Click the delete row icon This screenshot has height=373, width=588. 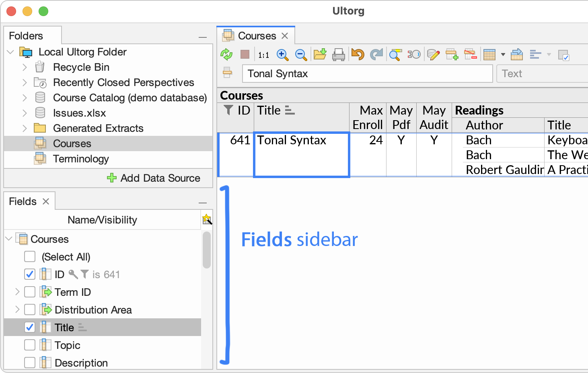pyautogui.click(x=471, y=54)
